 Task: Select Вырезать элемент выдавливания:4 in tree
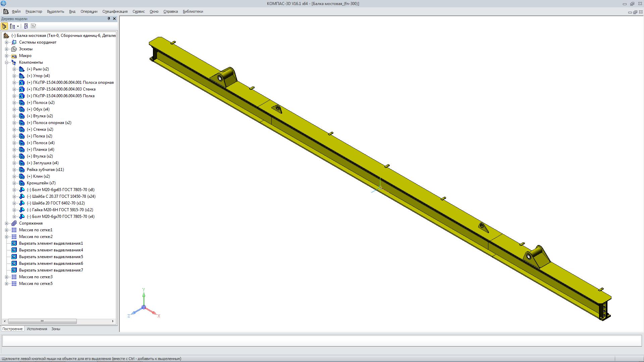(x=51, y=250)
